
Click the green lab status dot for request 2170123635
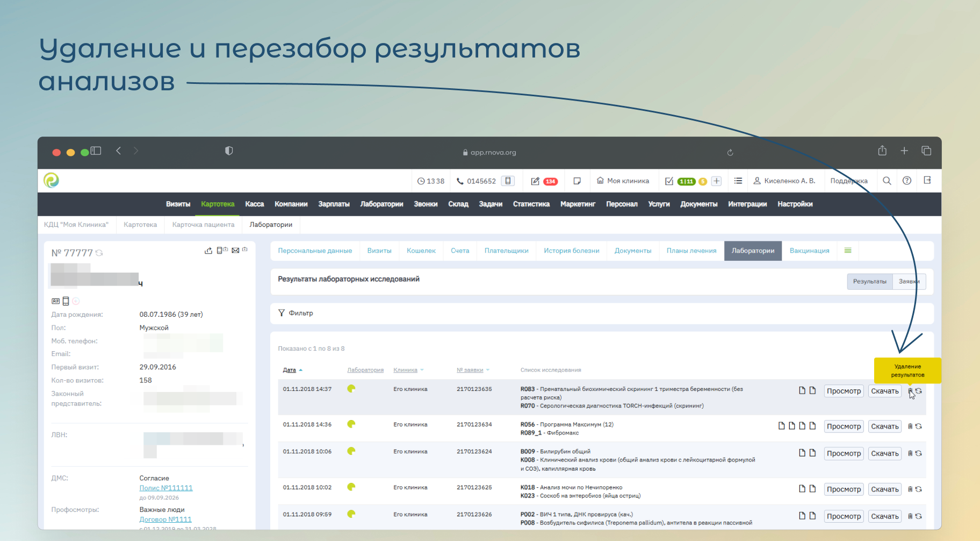pyautogui.click(x=351, y=389)
